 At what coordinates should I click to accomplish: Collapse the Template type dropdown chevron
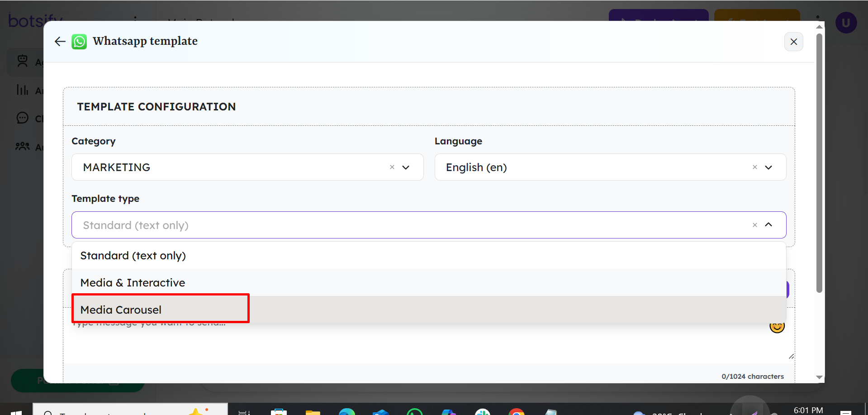768,224
